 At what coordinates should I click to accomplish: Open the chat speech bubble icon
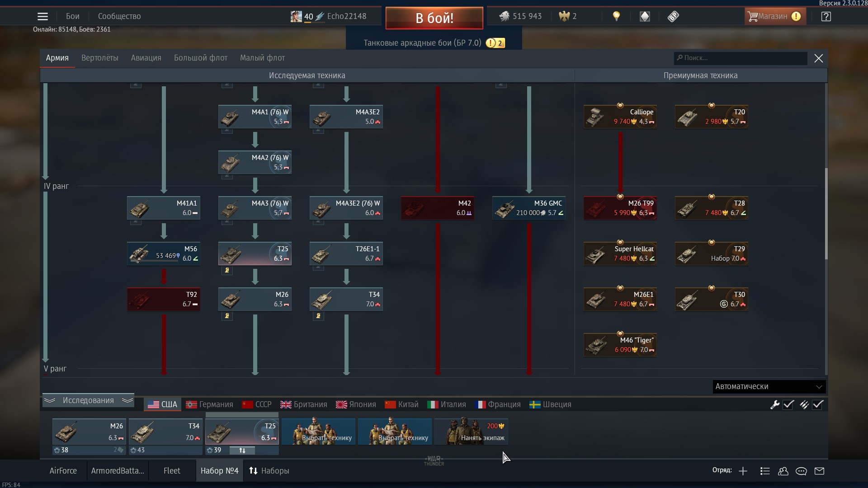801,471
